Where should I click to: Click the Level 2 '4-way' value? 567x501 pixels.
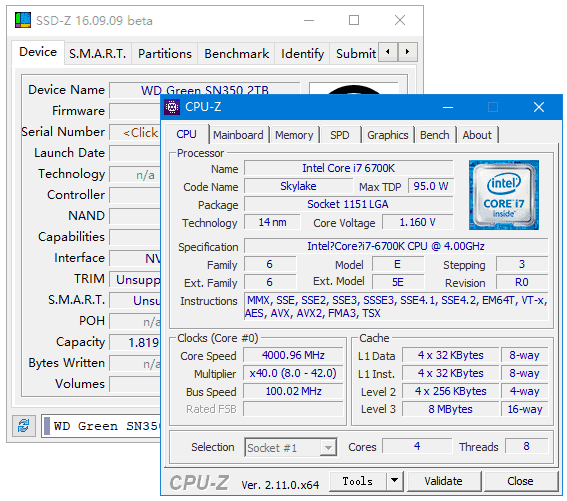525,391
